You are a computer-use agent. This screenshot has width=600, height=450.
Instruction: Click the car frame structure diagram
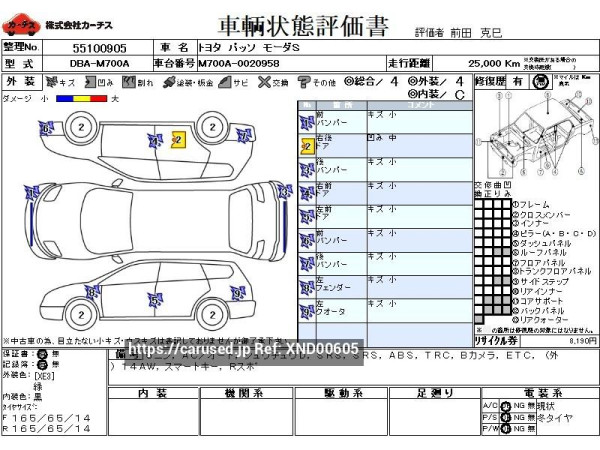click(536, 135)
